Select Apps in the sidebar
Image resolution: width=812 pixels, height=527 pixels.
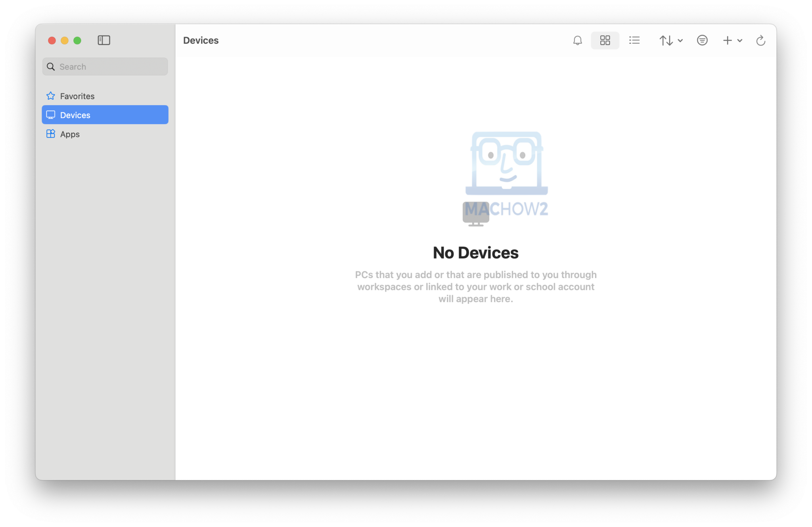pyautogui.click(x=69, y=134)
